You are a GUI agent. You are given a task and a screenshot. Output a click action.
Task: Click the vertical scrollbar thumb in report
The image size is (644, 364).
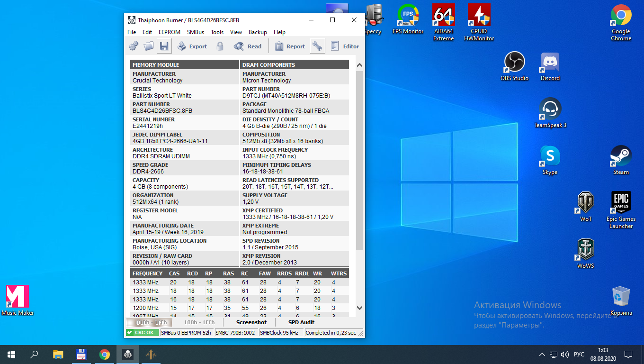point(359,160)
